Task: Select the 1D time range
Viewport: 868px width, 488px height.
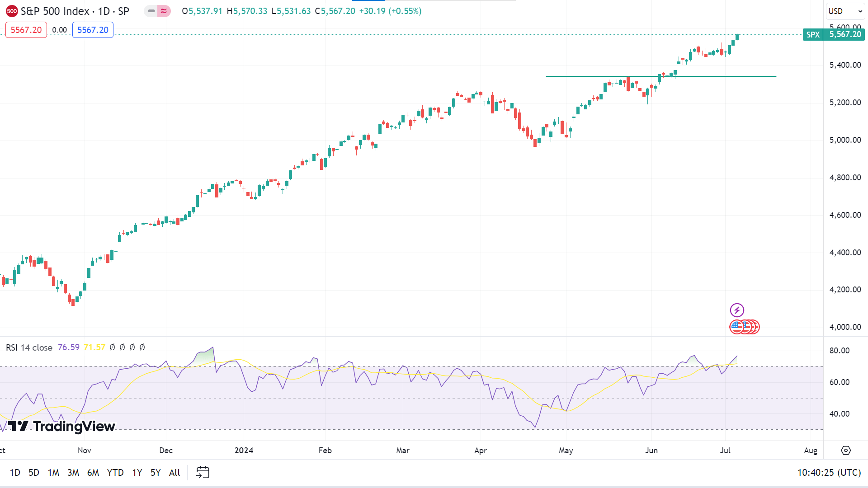Action: point(15,473)
